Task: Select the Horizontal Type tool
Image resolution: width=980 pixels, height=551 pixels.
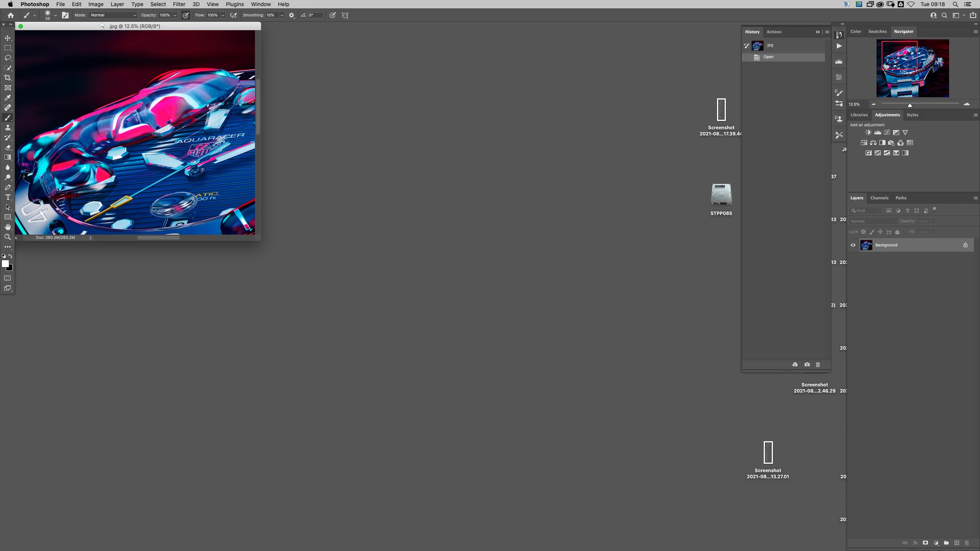Action: [x=8, y=197]
